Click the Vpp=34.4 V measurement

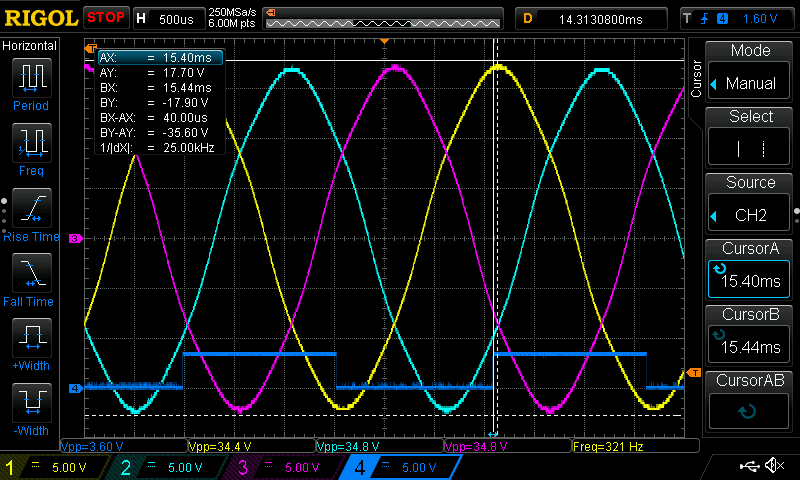tap(220, 446)
